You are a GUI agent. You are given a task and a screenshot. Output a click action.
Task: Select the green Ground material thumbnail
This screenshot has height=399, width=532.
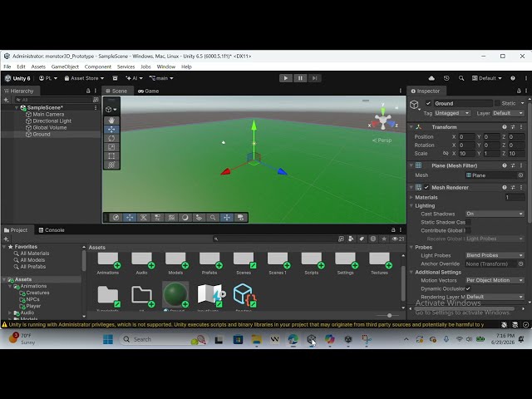coord(175,294)
